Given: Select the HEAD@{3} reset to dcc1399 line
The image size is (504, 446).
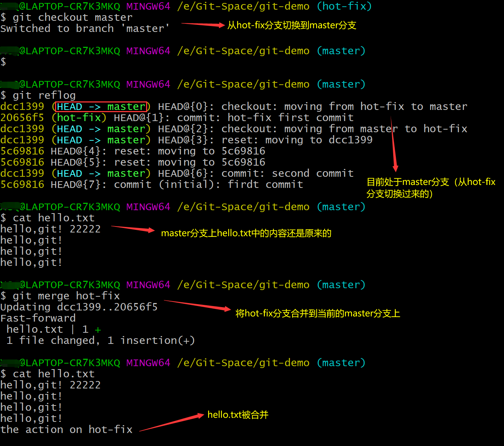Looking at the screenshot, I should (x=187, y=140).
